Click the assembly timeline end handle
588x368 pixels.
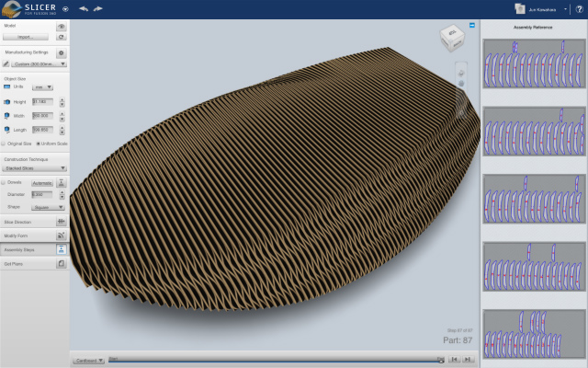[441, 360]
